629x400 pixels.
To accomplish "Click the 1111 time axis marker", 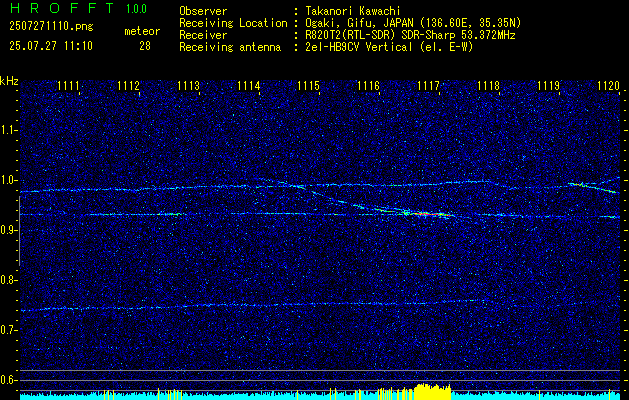I will pyautogui.click(x=68, y=85).
